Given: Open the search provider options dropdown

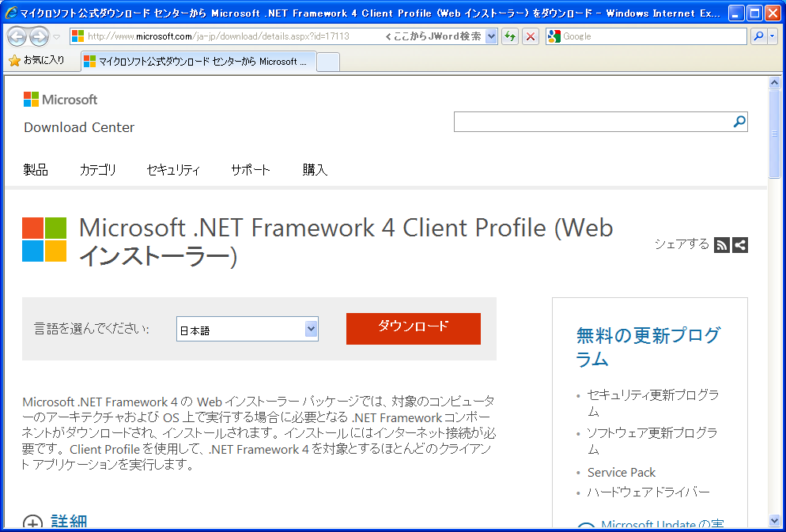Looking at the screenshot, I should pos(772,36).
